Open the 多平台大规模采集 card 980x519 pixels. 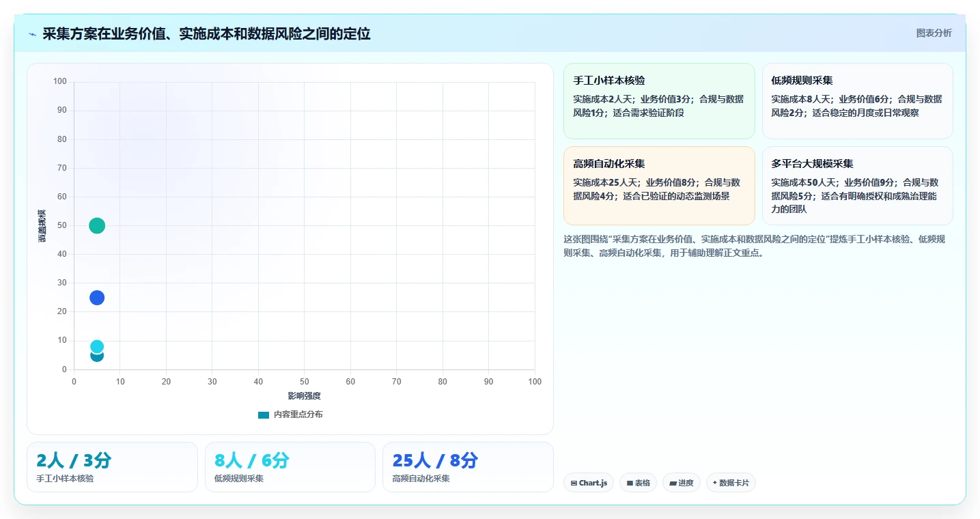coord(857,186)
